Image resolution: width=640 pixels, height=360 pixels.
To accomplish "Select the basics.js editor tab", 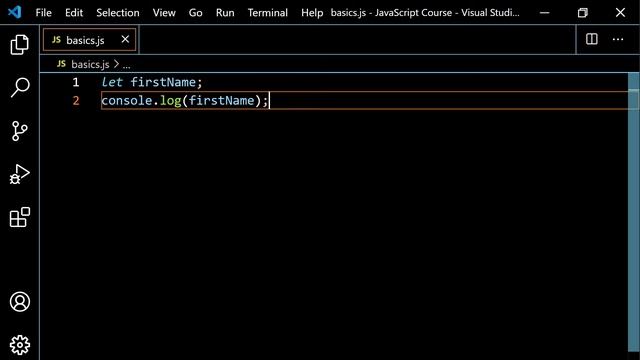I will tap(89, 40).
